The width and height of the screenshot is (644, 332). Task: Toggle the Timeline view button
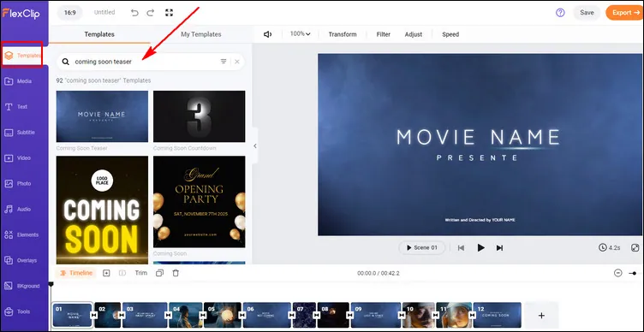coord(76,273)
